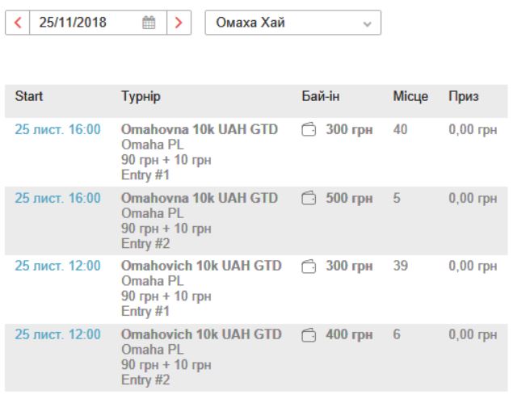Open Omahovich Entry #2 start time link
Screen dimensions: 513x420
pyautogui.click(x=57, y=334)
